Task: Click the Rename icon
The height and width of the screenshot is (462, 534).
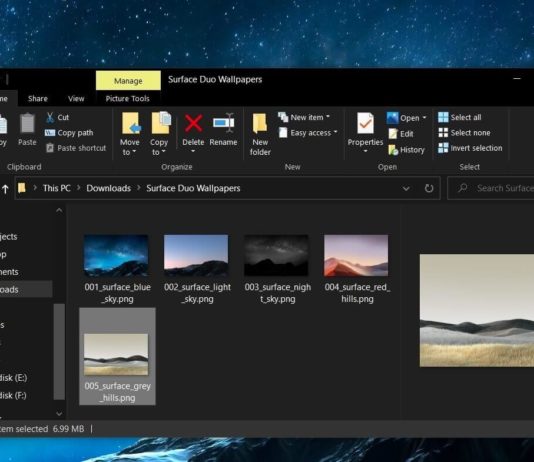Action: click(223, 123)
